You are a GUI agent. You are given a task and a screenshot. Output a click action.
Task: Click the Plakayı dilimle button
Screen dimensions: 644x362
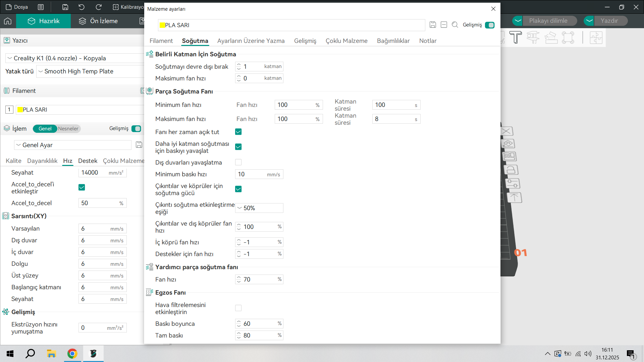(x=548, y=21)
